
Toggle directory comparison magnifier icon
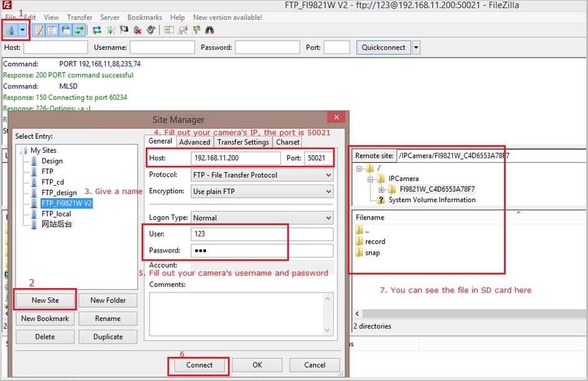tap(183, 30)
